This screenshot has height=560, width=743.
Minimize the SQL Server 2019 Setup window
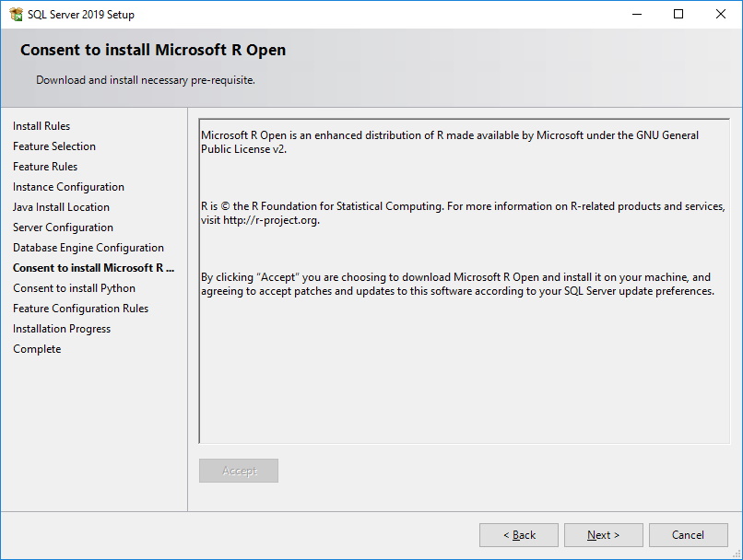637,14
